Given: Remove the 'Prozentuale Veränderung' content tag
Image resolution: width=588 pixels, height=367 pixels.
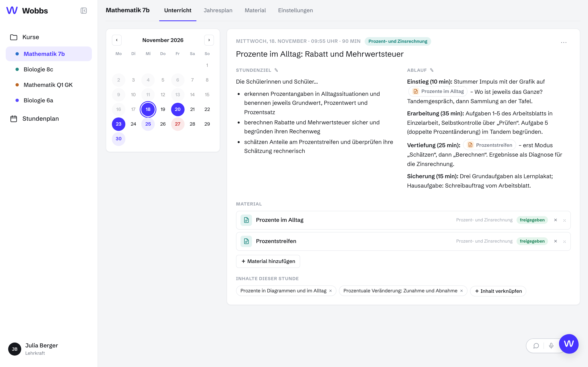Looking at the screenshot, I should 461,291.
